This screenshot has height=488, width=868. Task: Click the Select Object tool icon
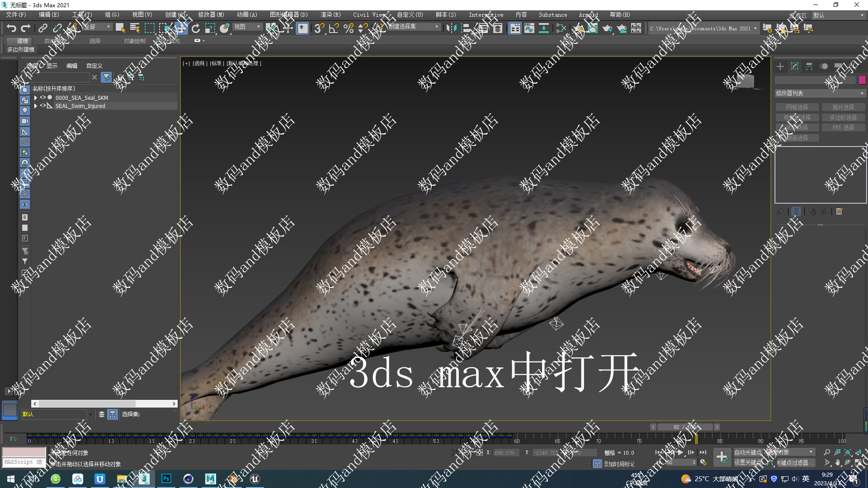(x=120, y=28)
